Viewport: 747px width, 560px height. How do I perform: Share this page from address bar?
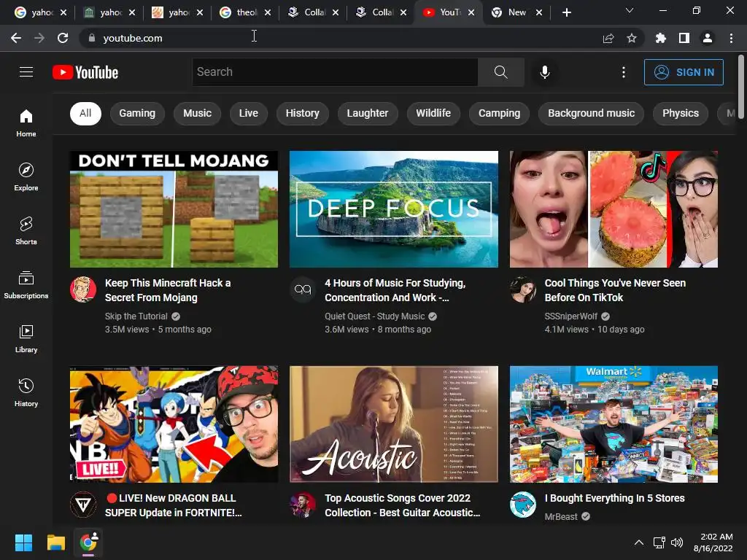coord(608,38)
